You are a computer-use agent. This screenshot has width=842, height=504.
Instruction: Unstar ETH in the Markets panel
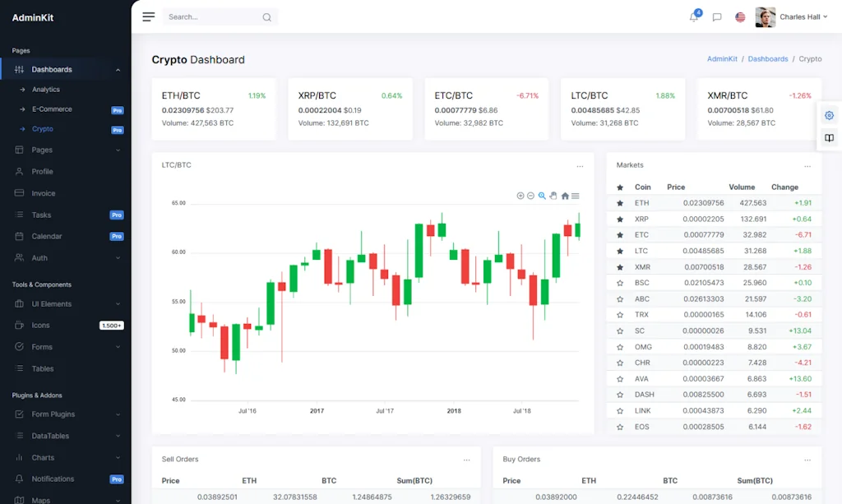coord(619,202)
